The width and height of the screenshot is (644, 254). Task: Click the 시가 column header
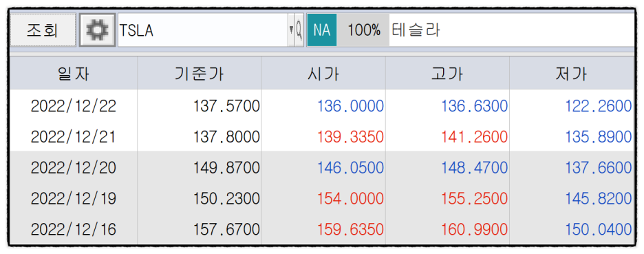coord(323,73)
